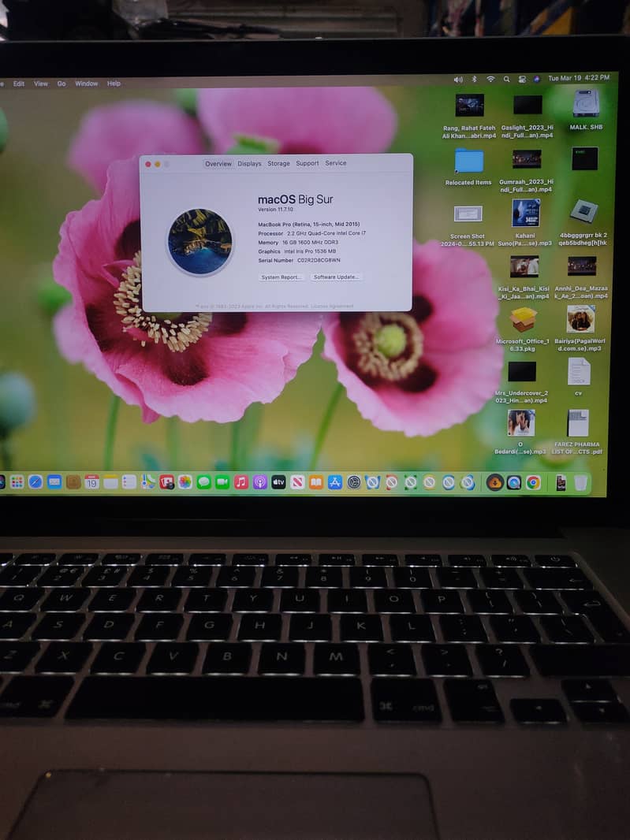630x840 pixels.
Task: Click the System Report button
Action: coord(281,277)
